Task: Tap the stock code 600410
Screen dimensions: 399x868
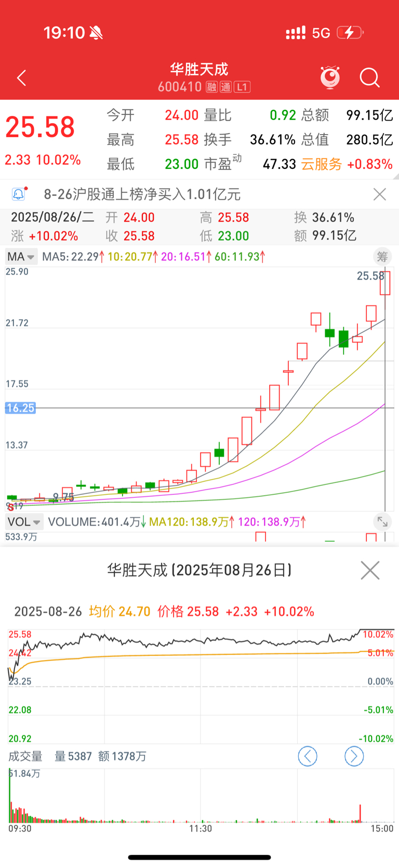Action: click(180, 87)
